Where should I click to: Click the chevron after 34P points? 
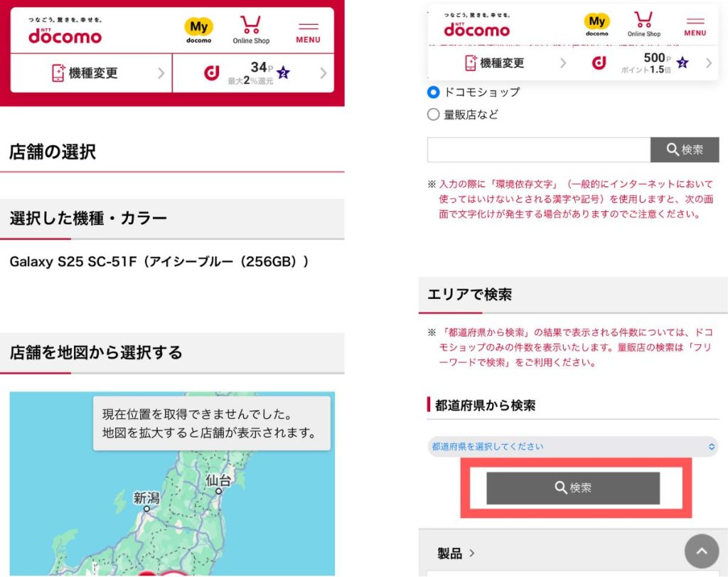[x=323, y=73]
